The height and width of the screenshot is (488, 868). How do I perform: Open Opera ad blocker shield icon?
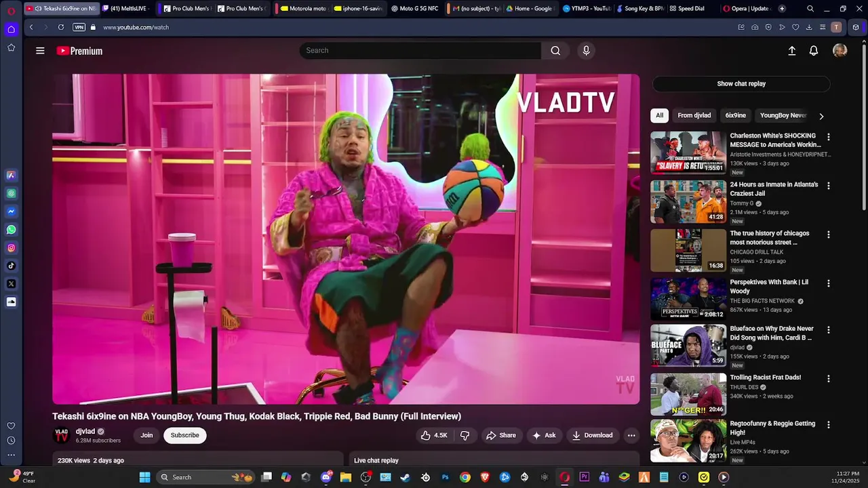click(768, 27)
